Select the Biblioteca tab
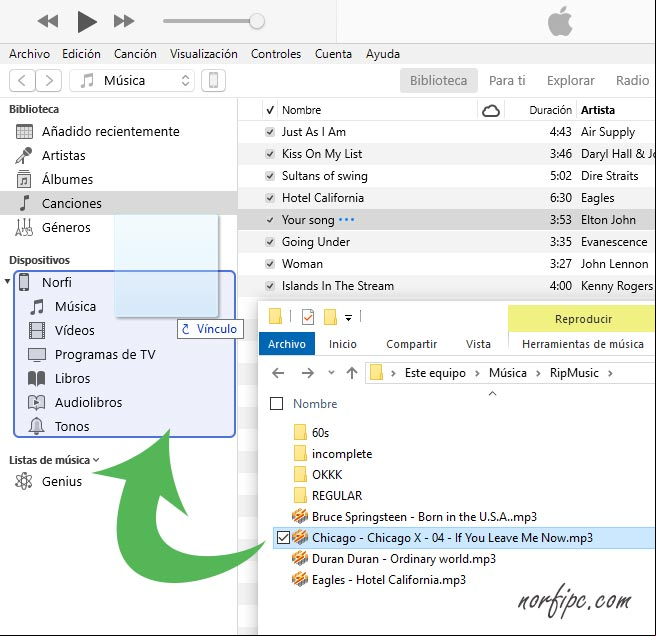The height and width of the screenshot is (636, 656). (x=438, y=80)
